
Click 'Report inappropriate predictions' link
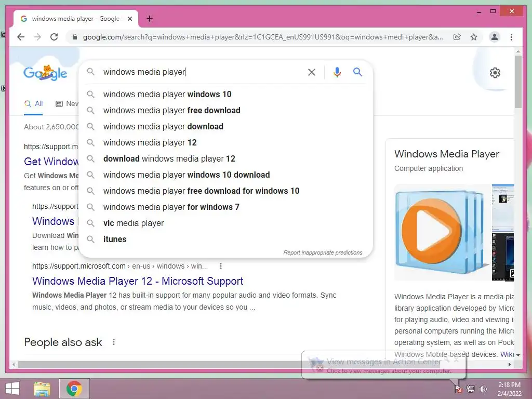[x=323, y=253]
